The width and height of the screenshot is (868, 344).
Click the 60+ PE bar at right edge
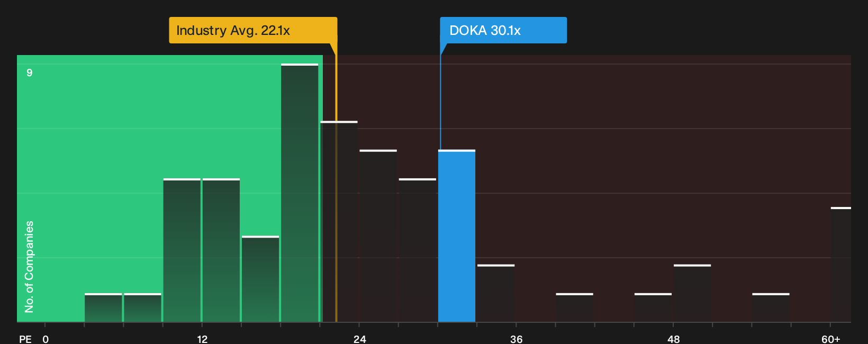[x=841, y=265]
